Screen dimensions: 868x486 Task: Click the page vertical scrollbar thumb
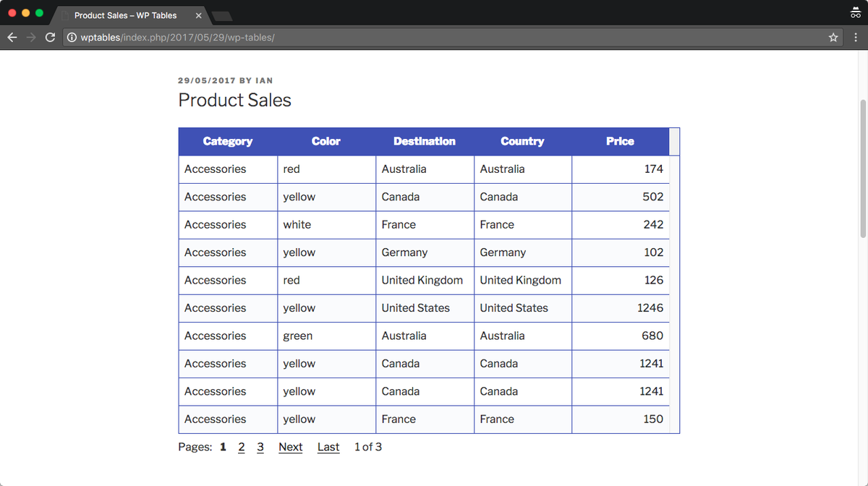862,169
